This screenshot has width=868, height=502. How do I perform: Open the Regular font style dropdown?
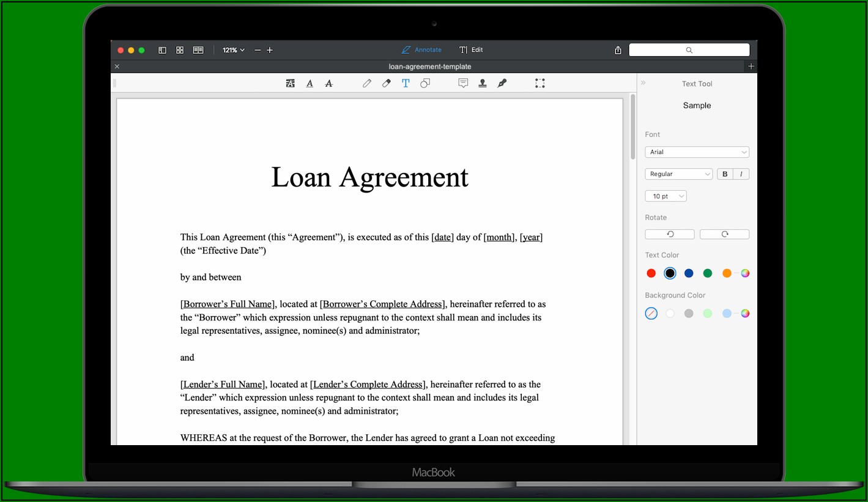(678, 174)
